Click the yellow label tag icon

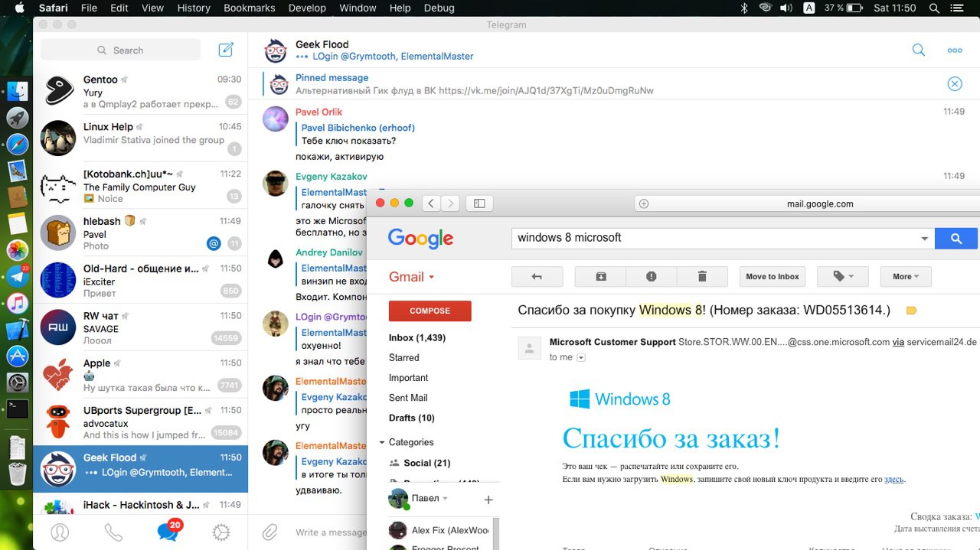(911, 311)
